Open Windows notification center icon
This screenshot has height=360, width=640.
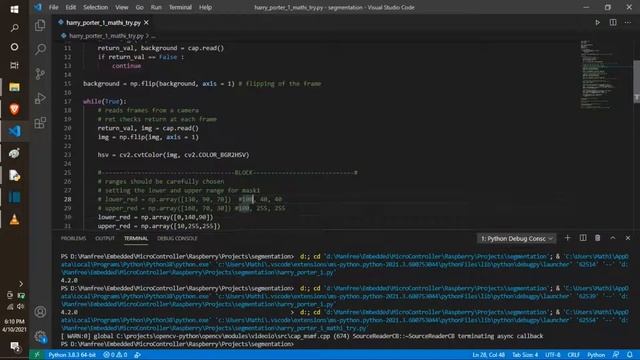(15, 347)
